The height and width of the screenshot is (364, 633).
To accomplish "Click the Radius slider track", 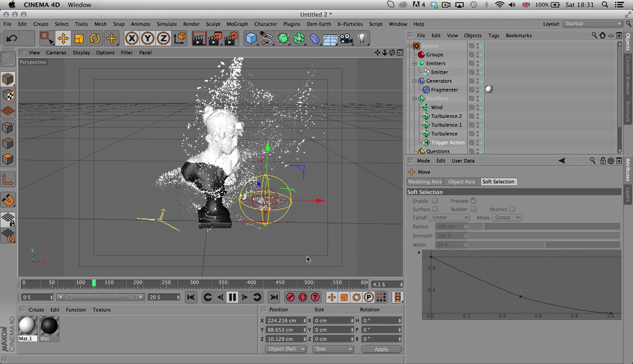I will (x=544, y=227).
